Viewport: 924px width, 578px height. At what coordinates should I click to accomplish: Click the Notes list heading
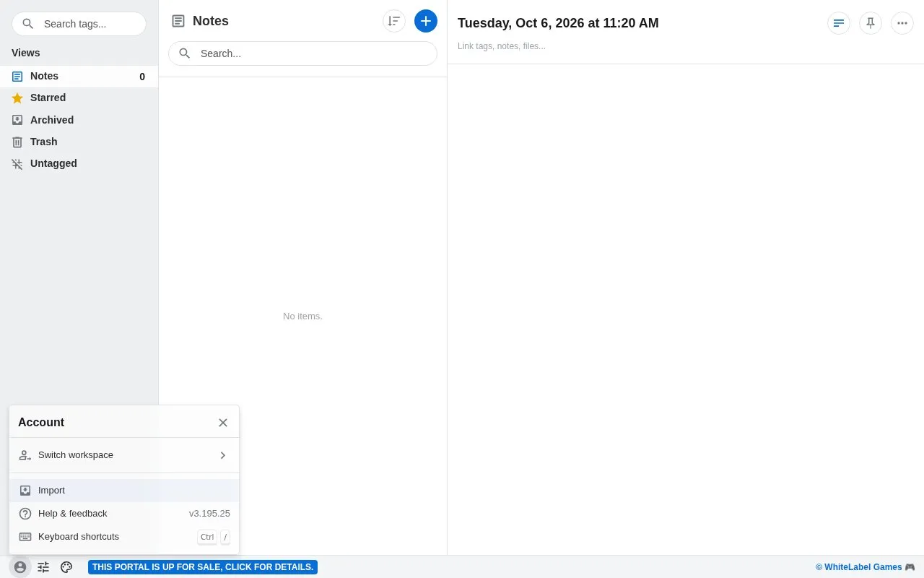point(211,21)
